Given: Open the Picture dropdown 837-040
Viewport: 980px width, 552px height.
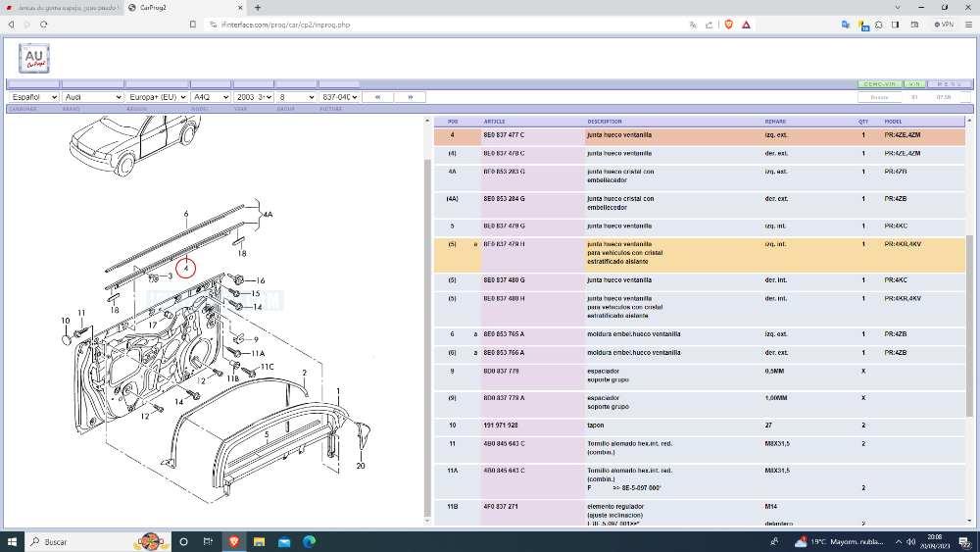Looking at the screenshot, I should click(339, 97).
